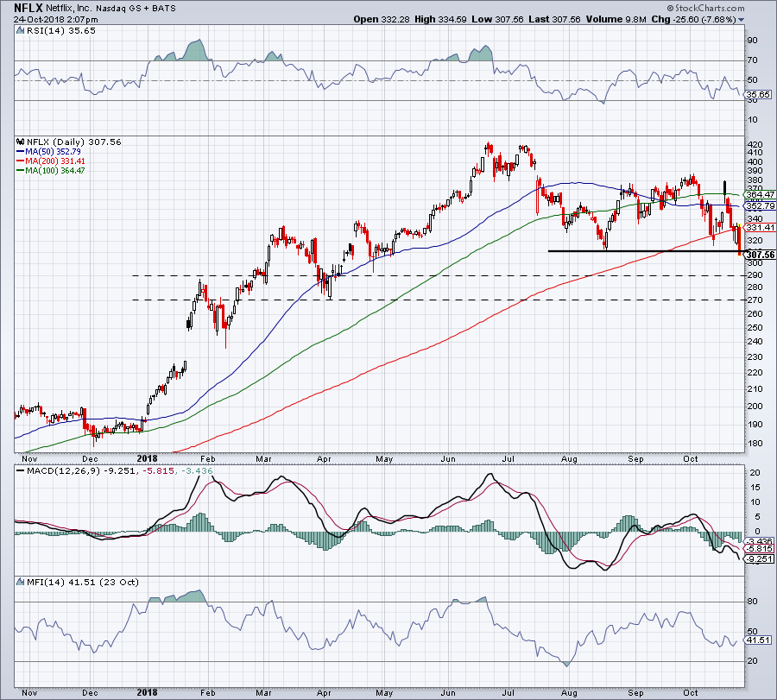Click the NFLX ticker symbol title

click(x=28, y=8)
